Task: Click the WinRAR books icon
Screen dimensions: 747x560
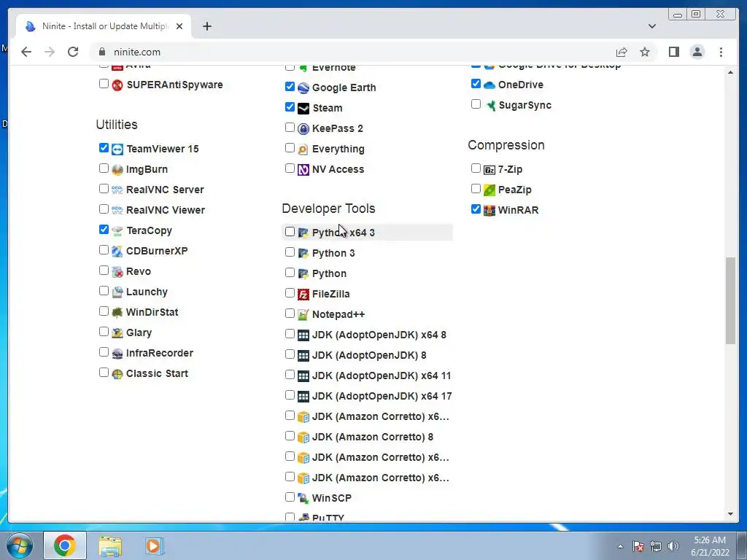Action: 489,211
